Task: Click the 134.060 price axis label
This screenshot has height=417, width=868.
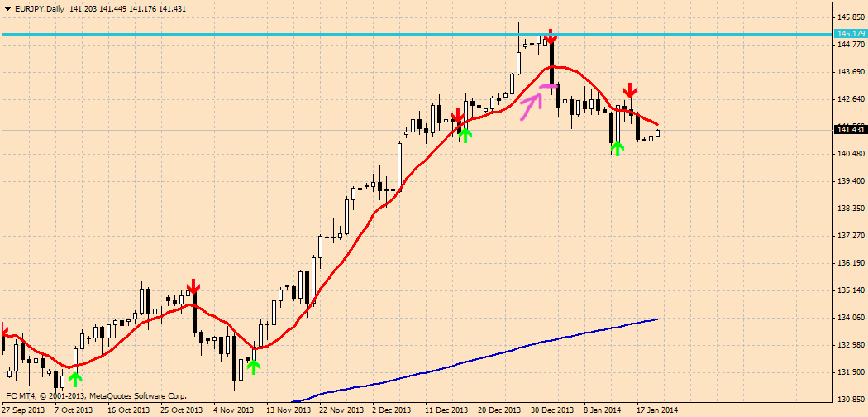Action: point(851,318)
